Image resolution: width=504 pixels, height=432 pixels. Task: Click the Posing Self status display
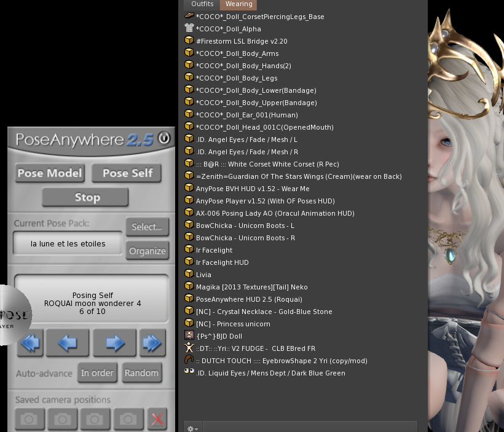click(x=92, y=299)
